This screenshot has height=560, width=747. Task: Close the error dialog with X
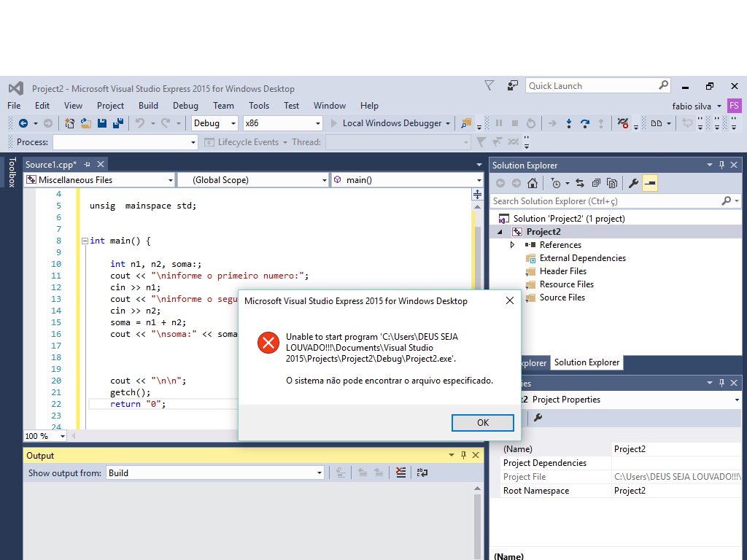coord(510,300)
